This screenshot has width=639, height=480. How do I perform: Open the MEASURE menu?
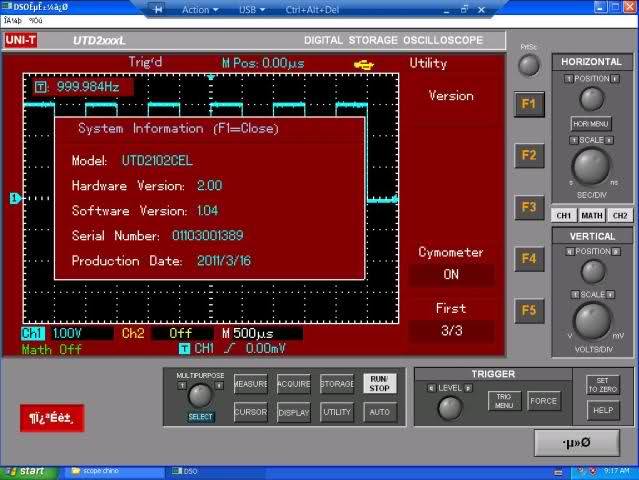coord(251,384)
